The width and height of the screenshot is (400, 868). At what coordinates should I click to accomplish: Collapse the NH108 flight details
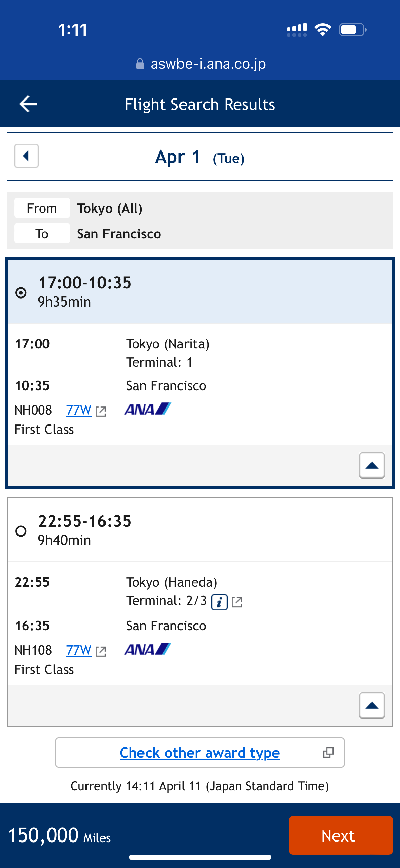[372, 705]
